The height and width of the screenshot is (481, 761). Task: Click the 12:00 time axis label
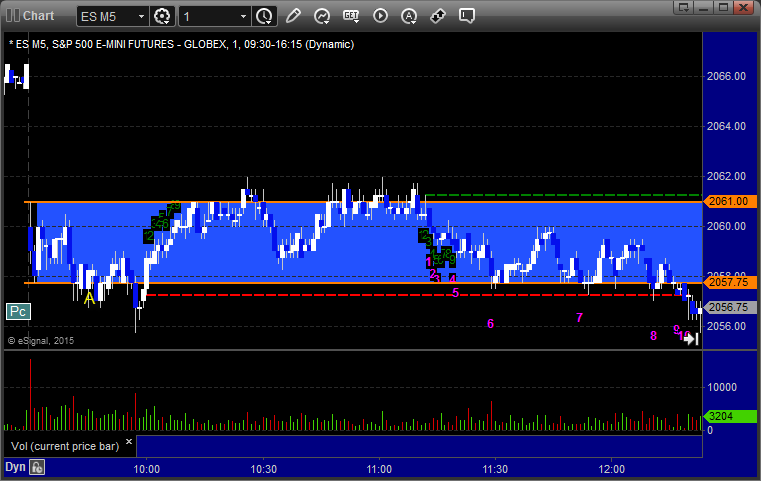coord(612,469)
